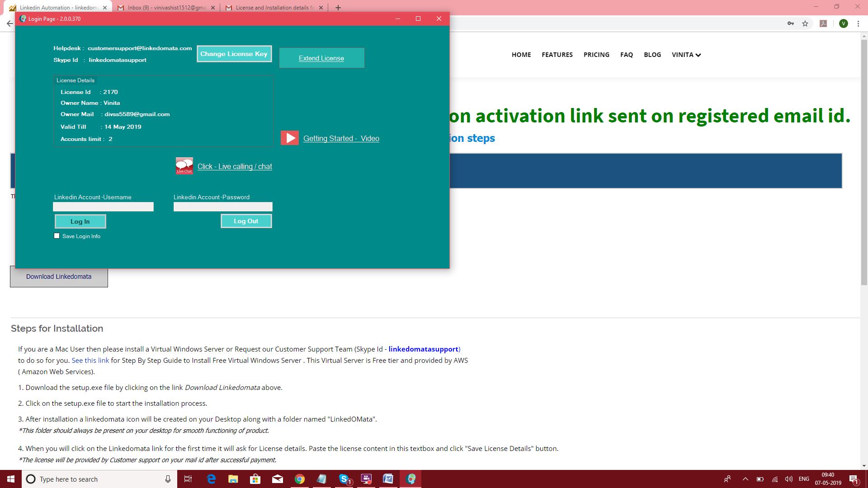
Task: Open a new Chrome tab with plus
Action: pyautogui.click(x=338, y=8)
